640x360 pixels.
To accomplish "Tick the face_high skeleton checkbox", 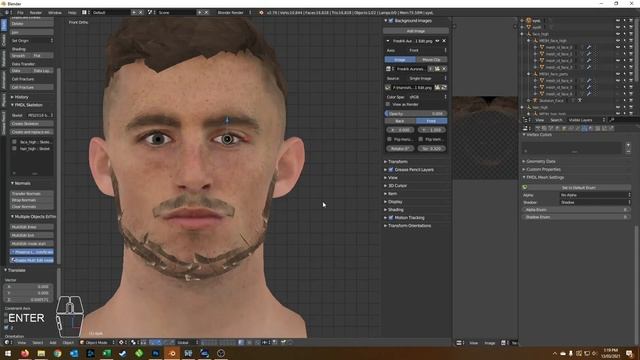I will [14, 142].
